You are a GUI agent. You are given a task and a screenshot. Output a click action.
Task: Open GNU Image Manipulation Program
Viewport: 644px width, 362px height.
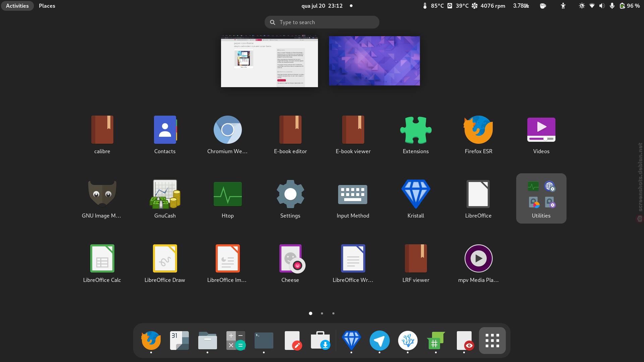(x=102, y=198)
